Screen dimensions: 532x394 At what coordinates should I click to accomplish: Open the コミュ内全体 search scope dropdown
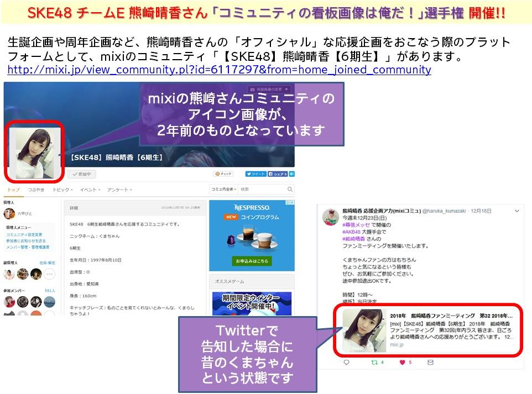click(224, 189)
